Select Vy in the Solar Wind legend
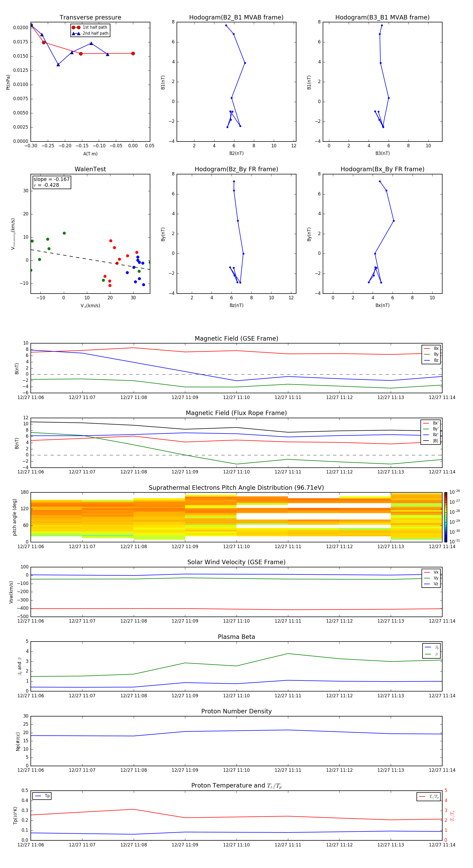Viewport: 473px width, 868px height. pyautogui.click(x=431, y=578)
